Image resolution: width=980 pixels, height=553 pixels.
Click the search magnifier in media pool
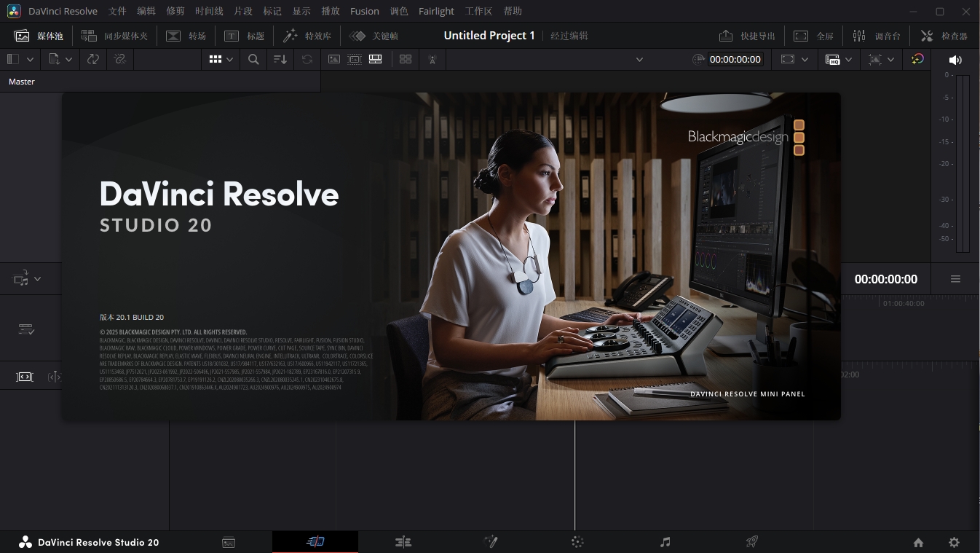point(253,60)
